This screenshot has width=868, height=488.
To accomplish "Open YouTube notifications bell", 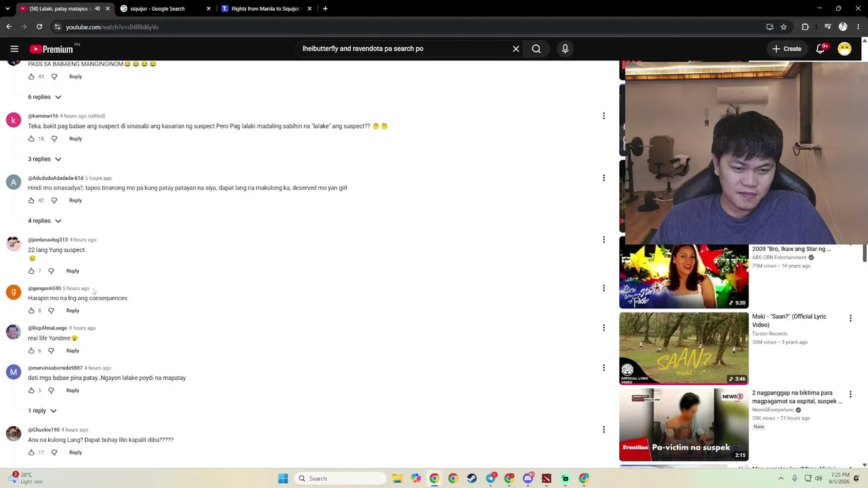I will 821,49.
